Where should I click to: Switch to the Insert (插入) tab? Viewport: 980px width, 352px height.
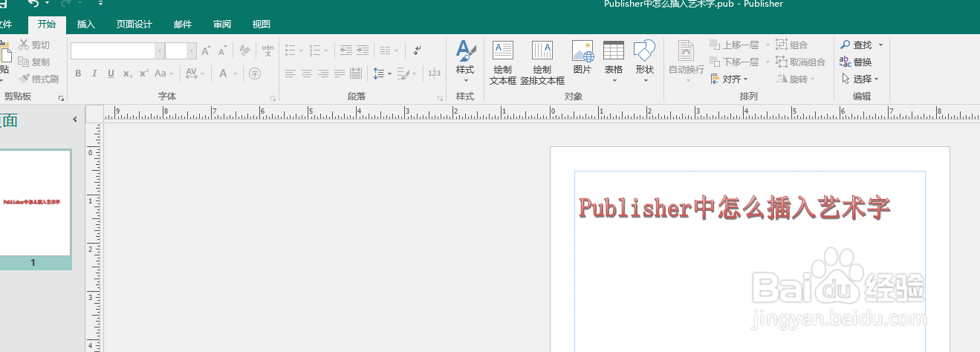point(86,25)
